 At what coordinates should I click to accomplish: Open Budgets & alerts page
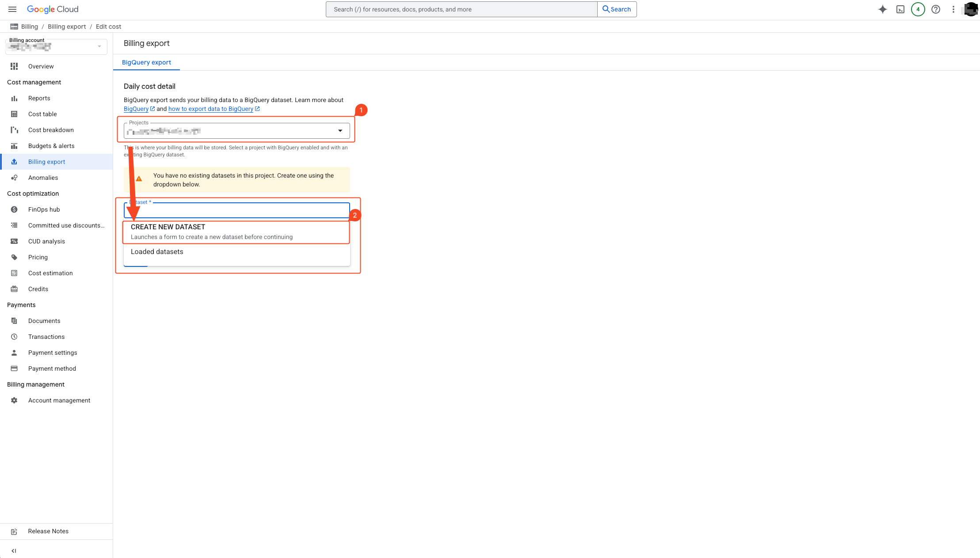point(57,146)
